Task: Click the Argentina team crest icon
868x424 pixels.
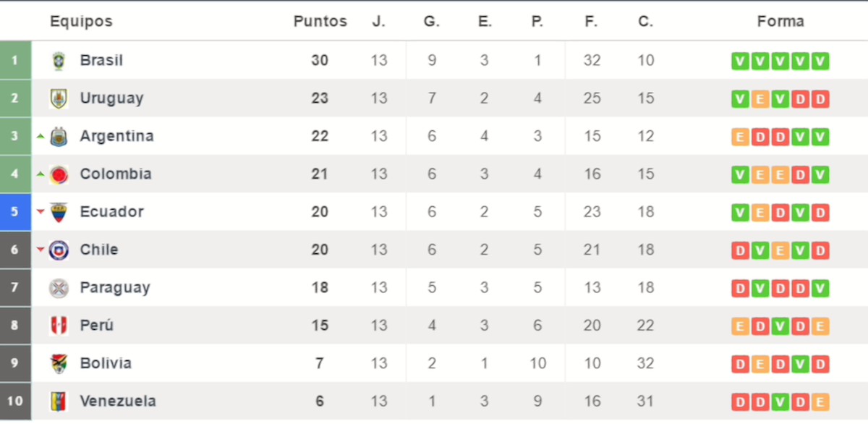Action: (59, 136)
